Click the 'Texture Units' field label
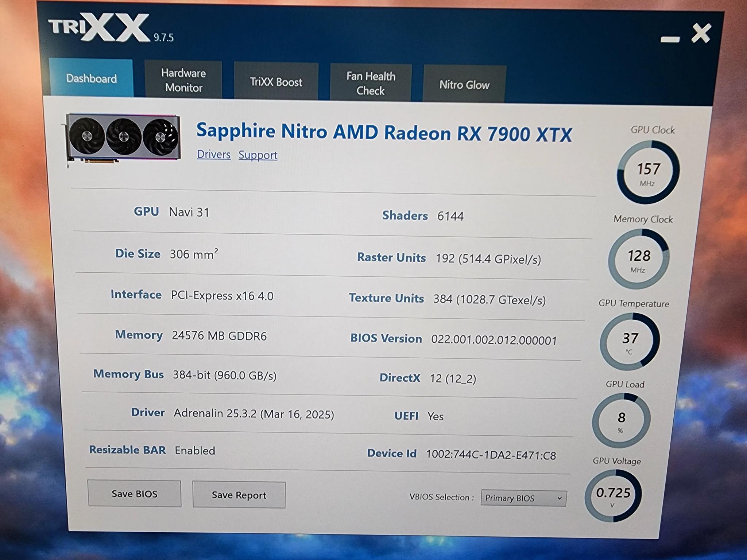747x560 pixels. (x=386, y=298)
